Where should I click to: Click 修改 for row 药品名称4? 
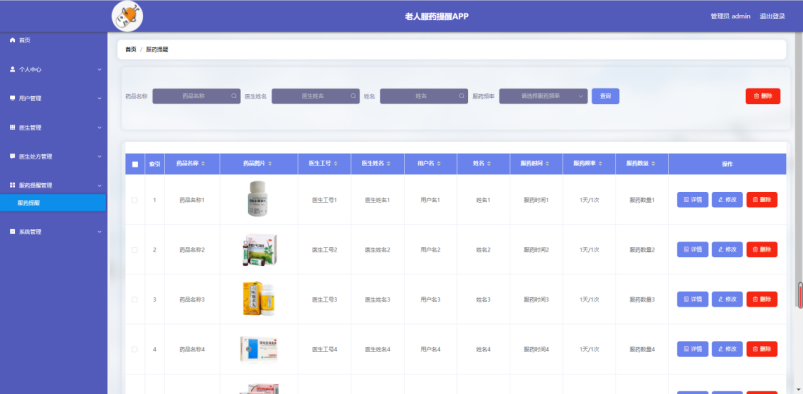point(727,349)
